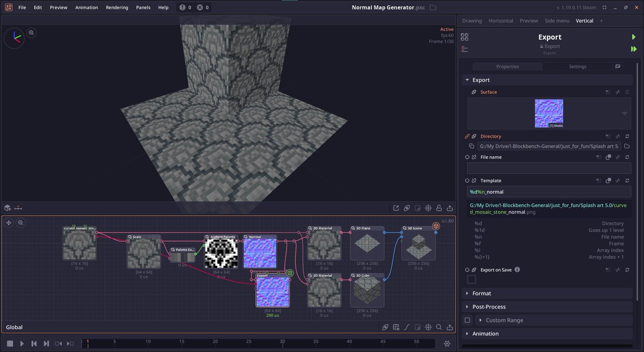Switch to the Drawing layout tab
644x352 pixels.
(472, 21)
